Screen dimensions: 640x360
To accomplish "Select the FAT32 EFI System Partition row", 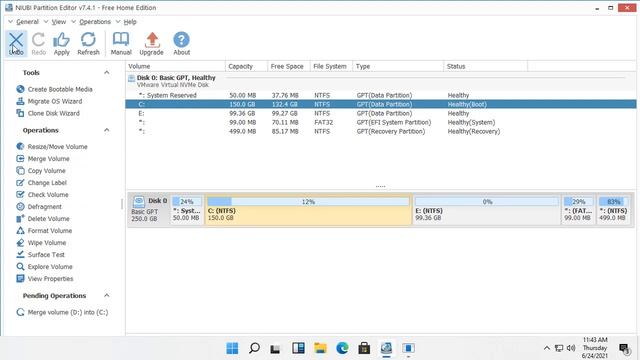I will point(380,122).
